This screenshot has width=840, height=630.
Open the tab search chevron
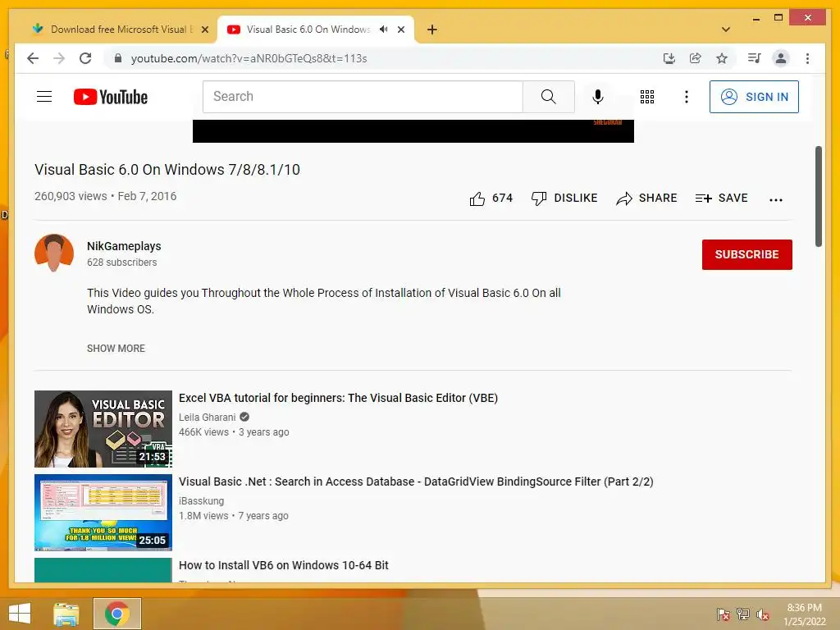tap(726, 30)
